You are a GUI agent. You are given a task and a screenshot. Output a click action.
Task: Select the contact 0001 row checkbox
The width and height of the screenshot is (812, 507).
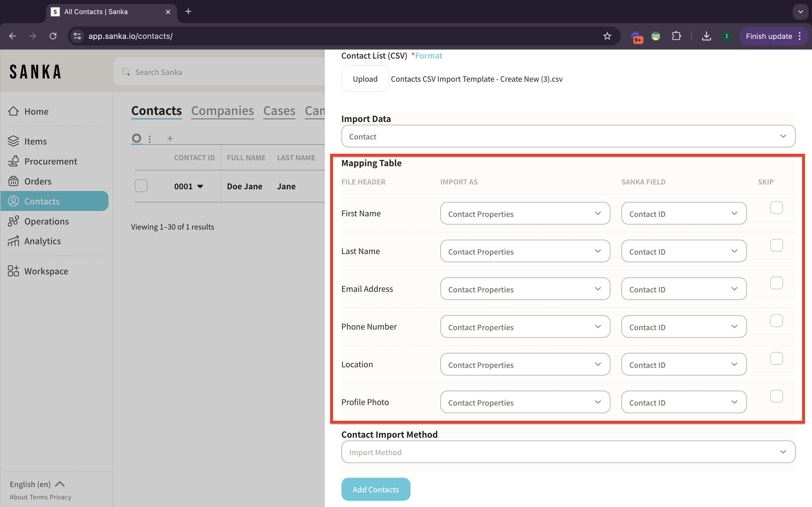[141, 186]
